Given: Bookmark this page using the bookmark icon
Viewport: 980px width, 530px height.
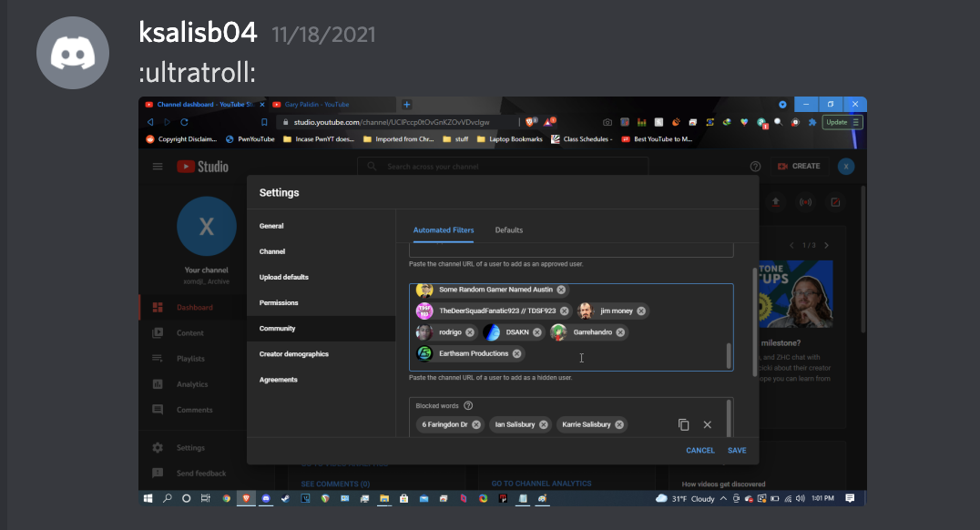Looking at the screenshot, I should point(264,122).
